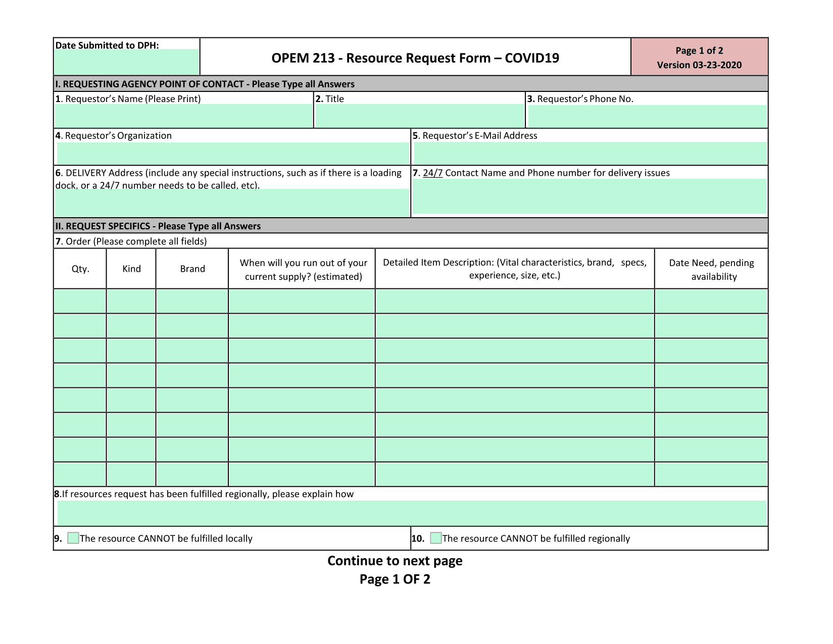Click second row Detailed Item Description cell

[515, 326]
